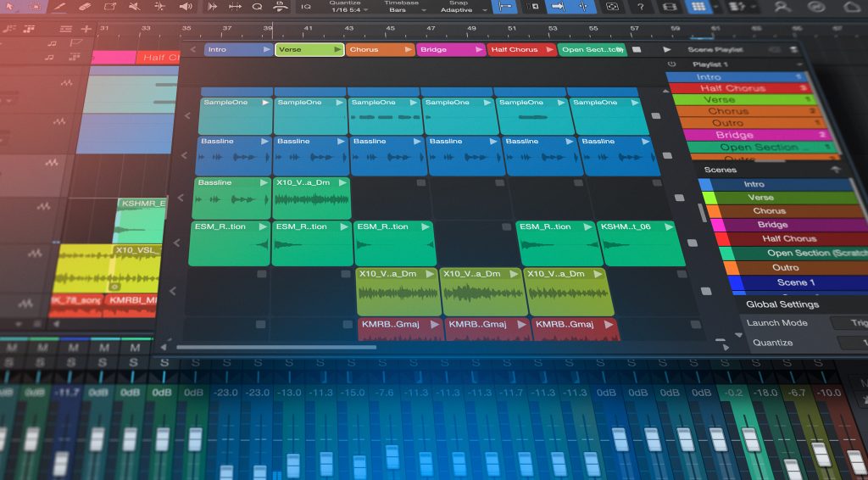This screenshot has height=480, width=868.
Task: Click the scene stop square after Open Section
Action: click(637, 50)
